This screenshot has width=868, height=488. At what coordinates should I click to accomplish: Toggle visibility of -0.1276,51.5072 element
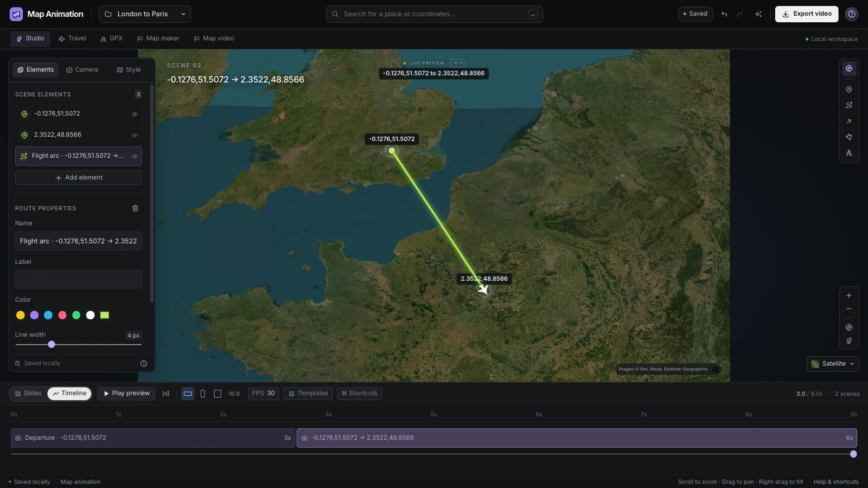[x=135, y=114]
